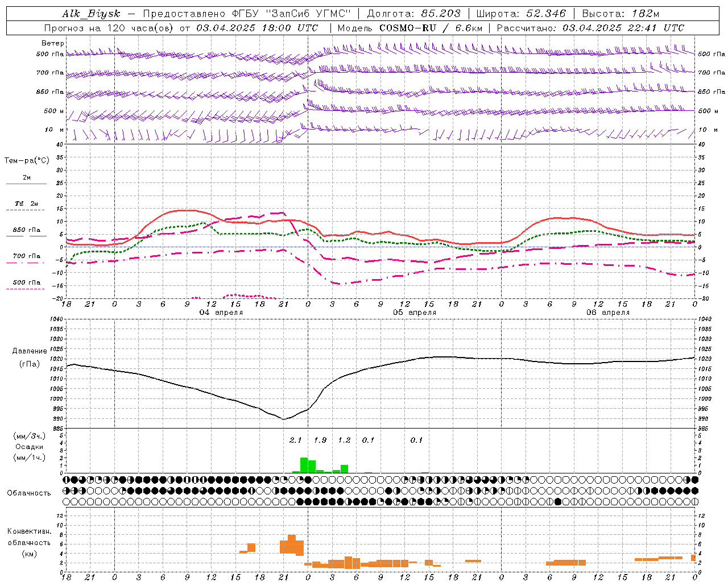This screenshot has width=728, height=582.
Task: Click 'Предоставлено ФГБУ "ЗапСиб УГМС"' header text
Action: click(x=247, y=14)
